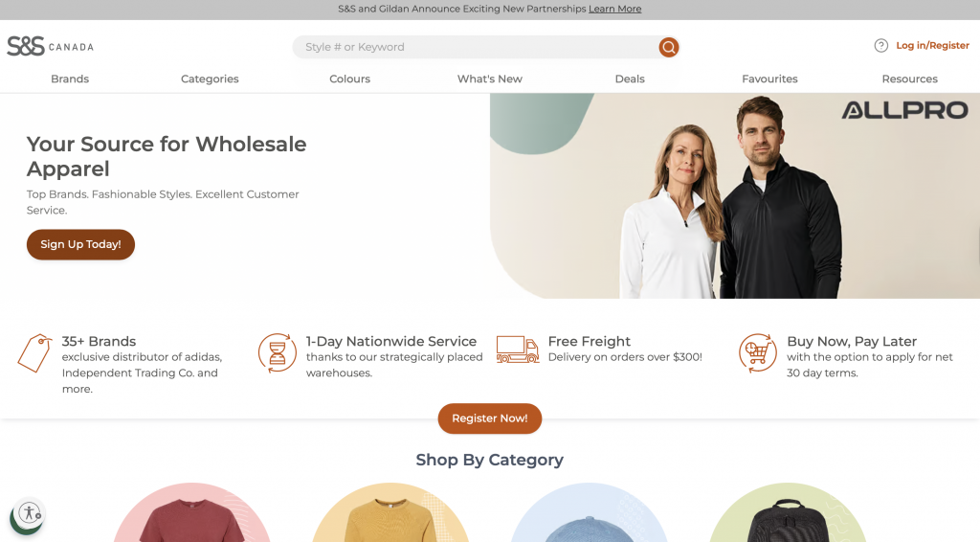Expand the Categories menu

pos(210,79)
